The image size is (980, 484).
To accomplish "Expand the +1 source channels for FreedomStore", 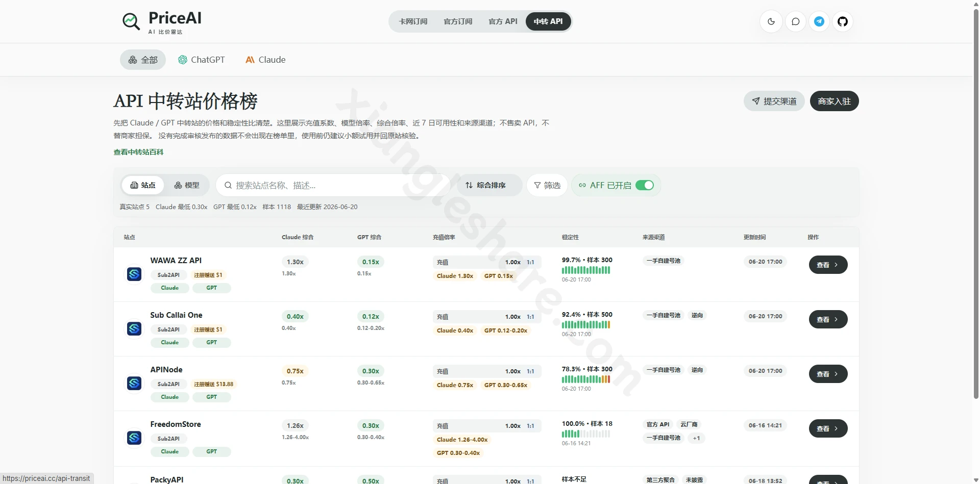I will (697, 438).
